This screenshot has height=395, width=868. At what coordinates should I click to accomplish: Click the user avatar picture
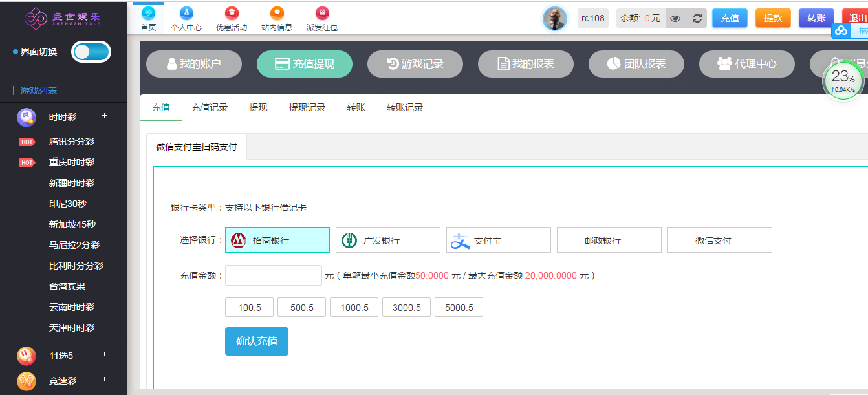(x=554, y=19)
